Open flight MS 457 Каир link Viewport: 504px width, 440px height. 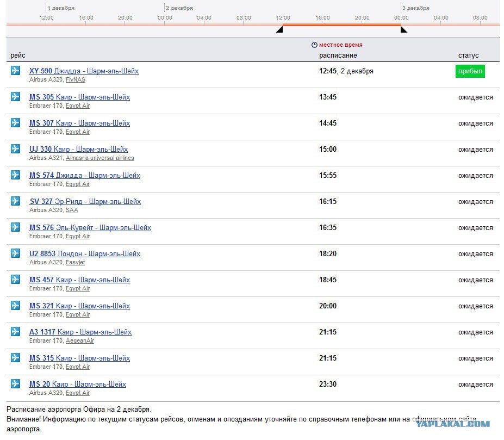[x=79, y=280]
